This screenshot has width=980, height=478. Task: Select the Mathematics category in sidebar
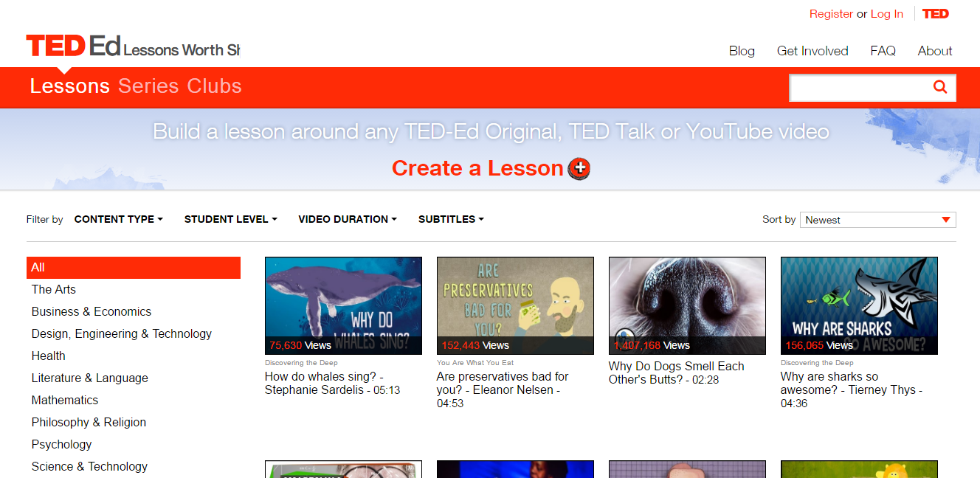click(x=65, y=400)
